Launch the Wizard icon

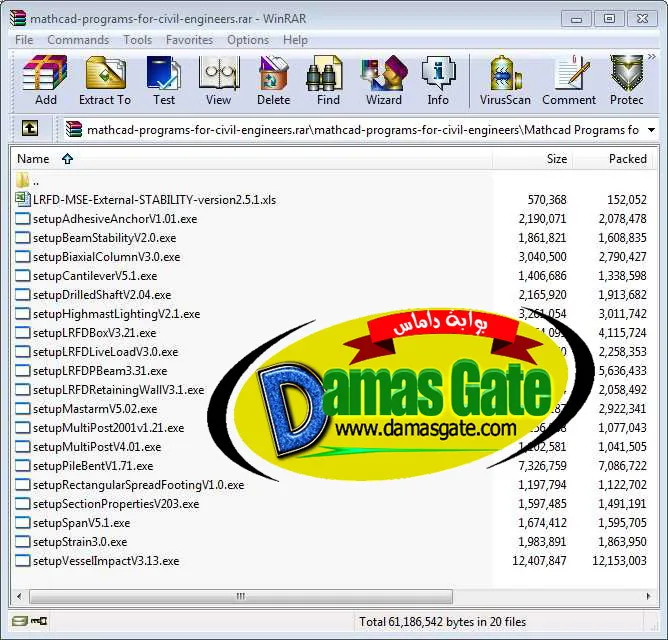(x=384, y=73)
